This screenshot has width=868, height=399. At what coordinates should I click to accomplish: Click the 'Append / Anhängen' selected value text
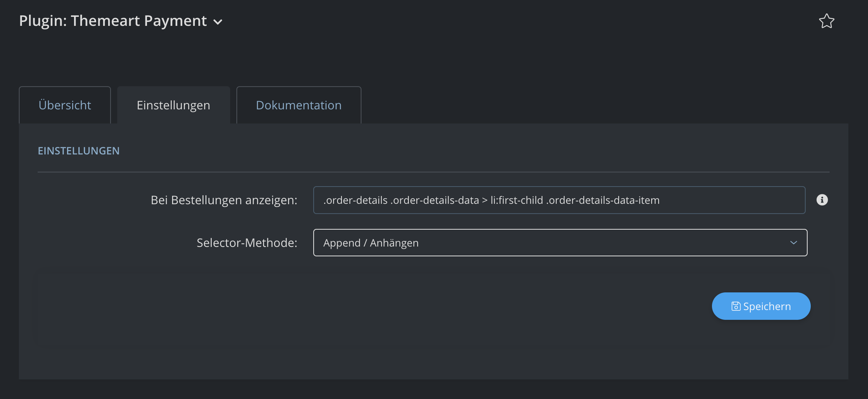pyautogui.click(x=371, y=243)
